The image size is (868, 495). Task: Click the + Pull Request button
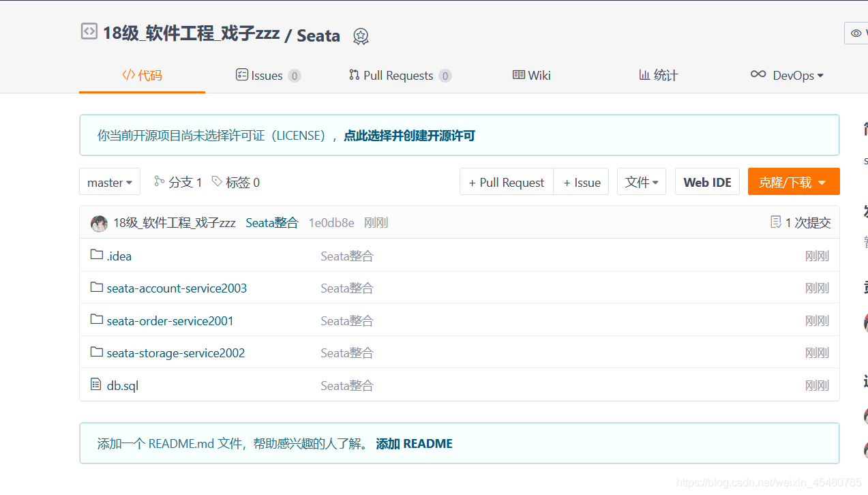[x=507, y=182]
